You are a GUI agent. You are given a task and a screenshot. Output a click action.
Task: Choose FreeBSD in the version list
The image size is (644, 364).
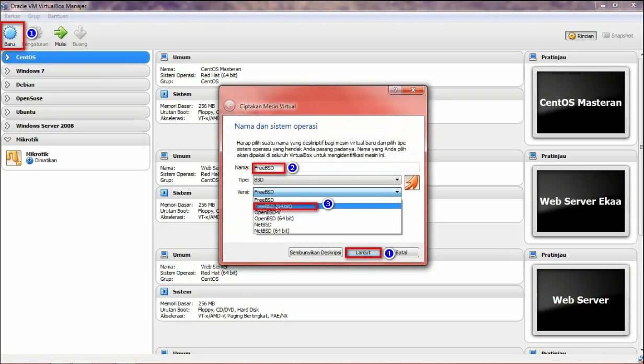[x=327, y=200]
